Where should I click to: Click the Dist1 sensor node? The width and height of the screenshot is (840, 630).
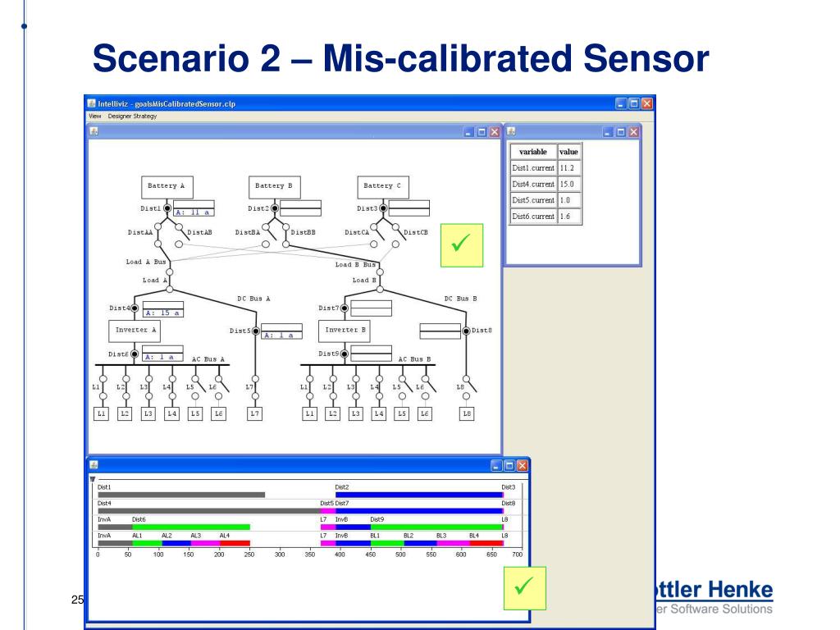(167, 208)
